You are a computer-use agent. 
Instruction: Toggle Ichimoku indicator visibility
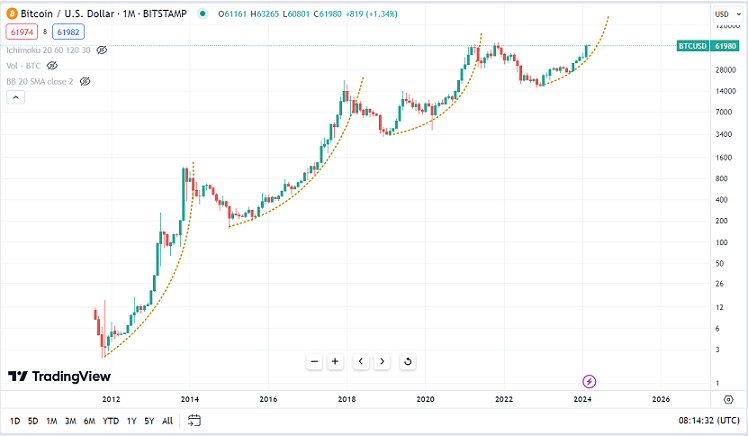(x=102, y=50)
